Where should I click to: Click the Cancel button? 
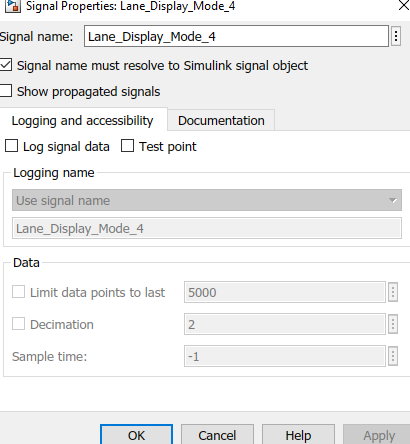click(217, 435)
